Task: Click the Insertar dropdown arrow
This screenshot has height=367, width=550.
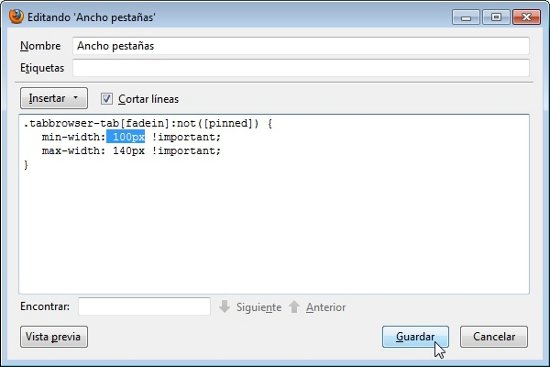Action: click(75, 98)
